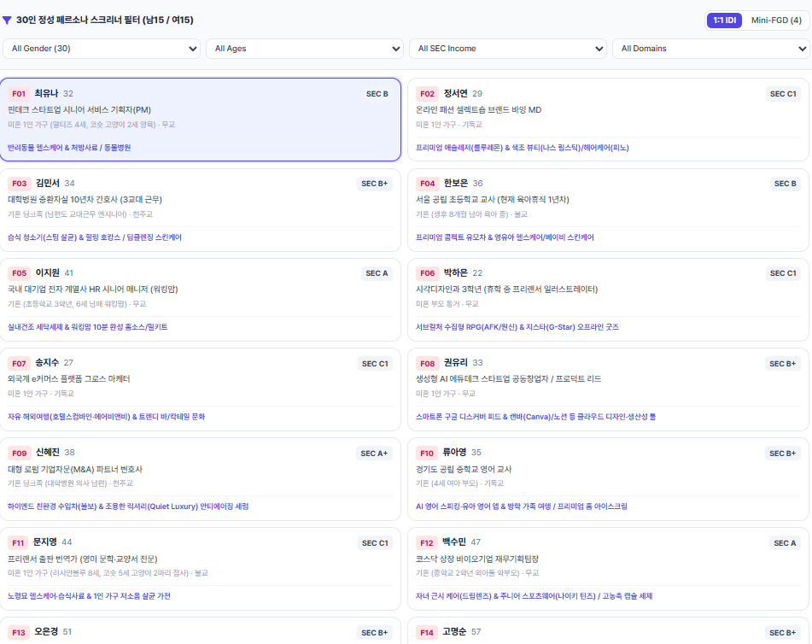The image size is (812, 644).
Task: Click the SEC B+ tag on 김민서's card
Action: click(375, 184)
